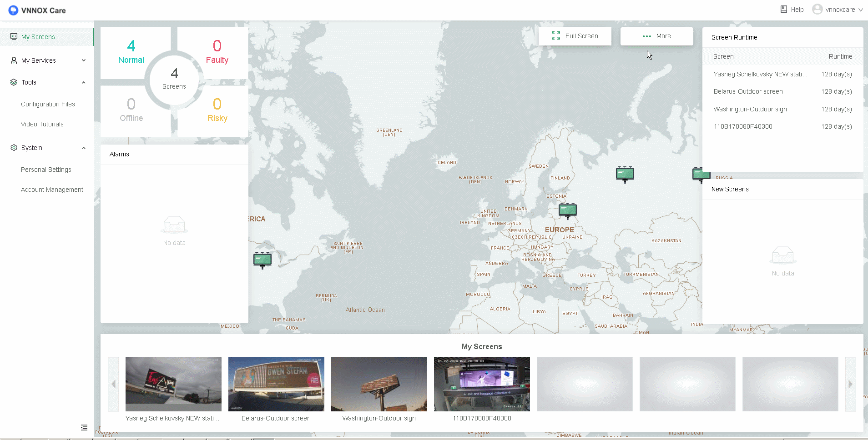Select the screen marker icon in western Russia
The width and height of the screenshot is (868, 440).
625,174
